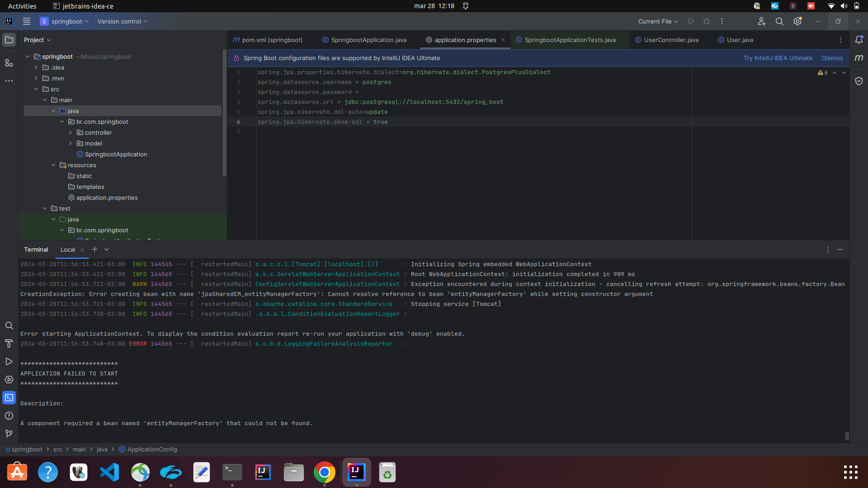Expand the controller folder in project tree
The height and width of the screenshot is (488, 868).
[71, 132]
